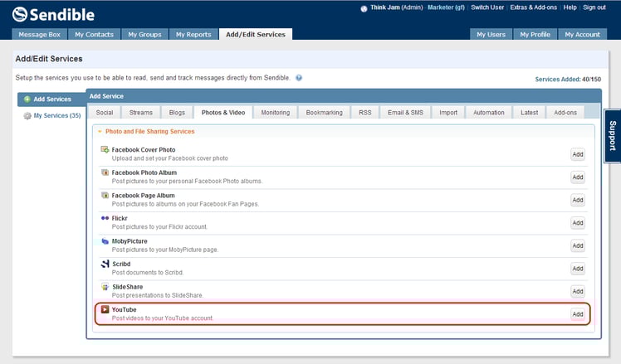Add the Facebook Photo Album service

(578, 177)
